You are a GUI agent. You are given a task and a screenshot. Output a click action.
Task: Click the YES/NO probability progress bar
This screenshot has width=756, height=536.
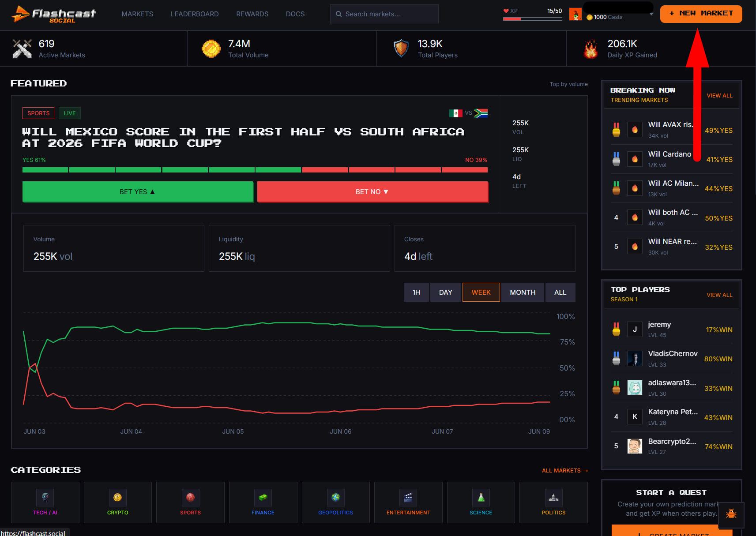[255, 170]
